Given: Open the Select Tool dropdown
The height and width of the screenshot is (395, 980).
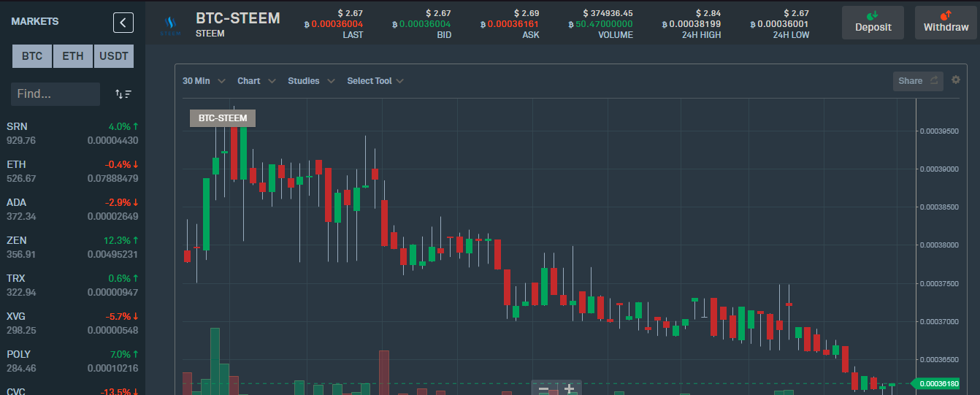Looking at the screenshot, I should [x=375, y=81].
